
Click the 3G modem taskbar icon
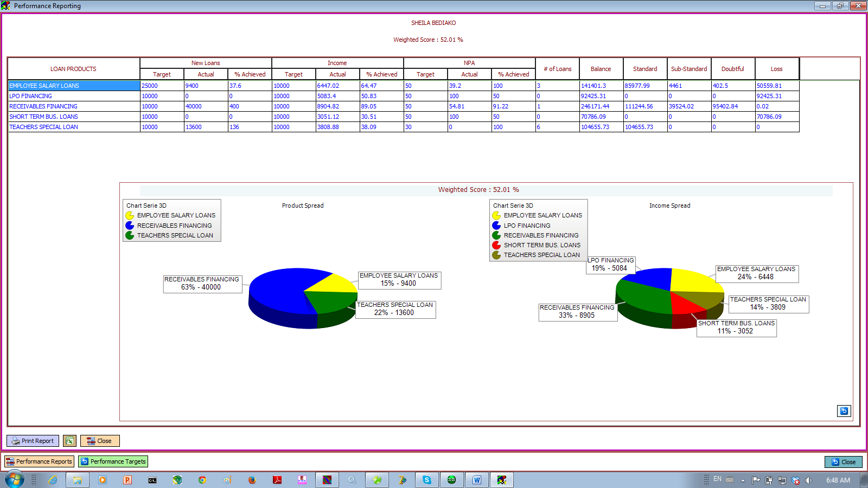[452, 480]
